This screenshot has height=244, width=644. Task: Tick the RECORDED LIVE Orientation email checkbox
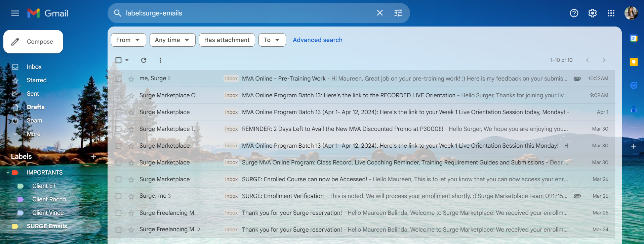[118, 95]
